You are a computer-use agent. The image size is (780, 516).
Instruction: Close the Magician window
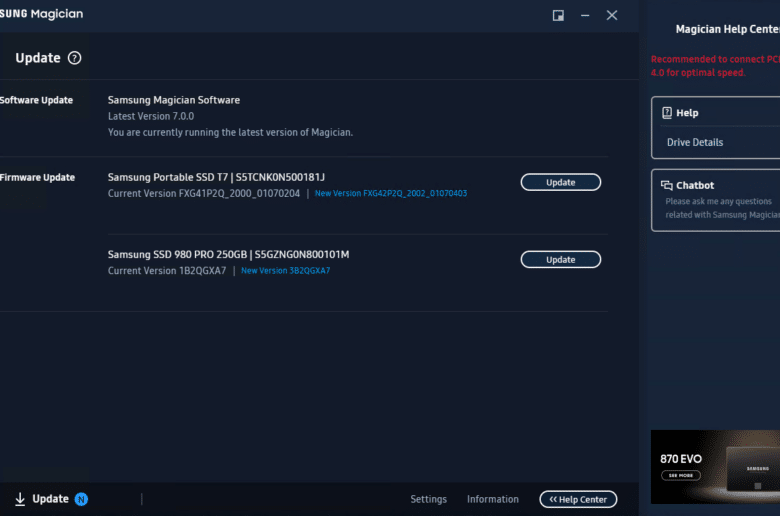612,15
